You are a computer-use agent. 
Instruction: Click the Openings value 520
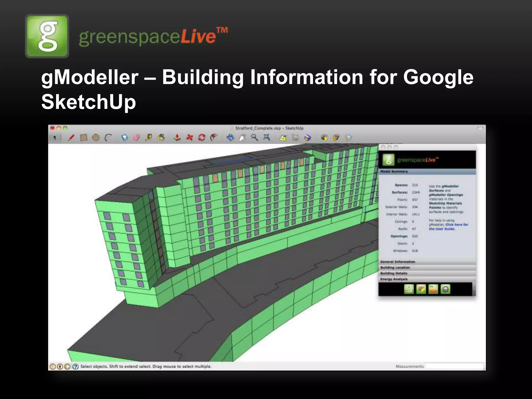click(415, 236)
